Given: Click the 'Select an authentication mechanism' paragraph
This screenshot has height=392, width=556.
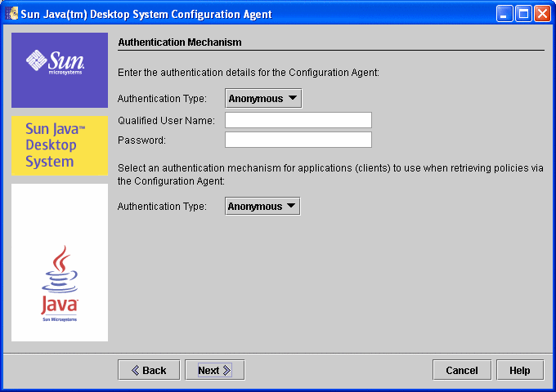Looking at the screenshot, I should click(330, 174).
